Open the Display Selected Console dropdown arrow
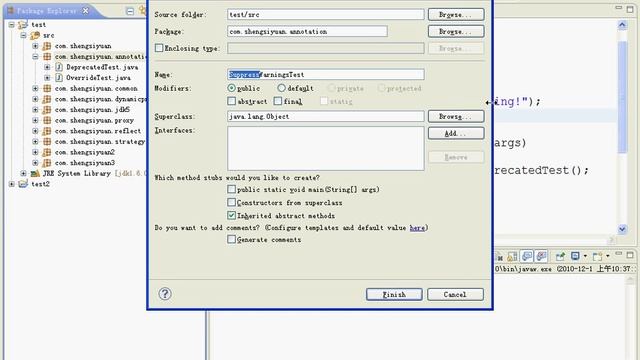Image resolution: width=640 pixels, height=360 pixels. [585, 256]
